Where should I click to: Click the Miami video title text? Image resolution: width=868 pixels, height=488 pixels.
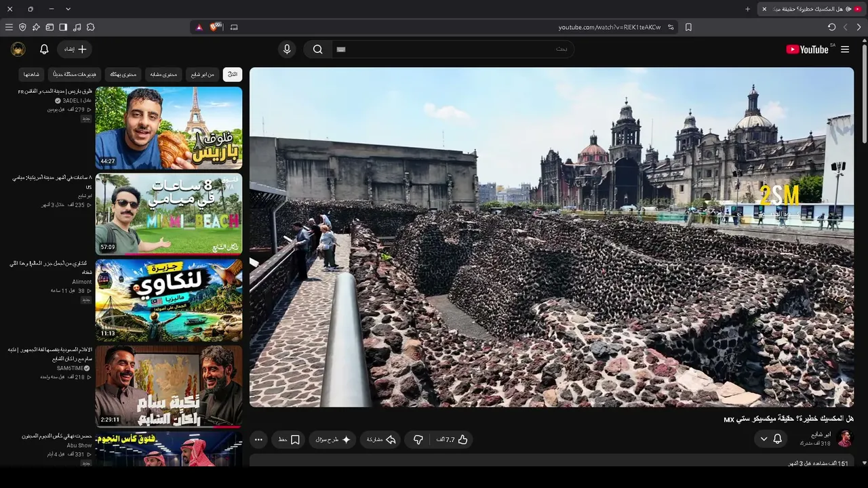pyautogui.click(x=52, y=182)
